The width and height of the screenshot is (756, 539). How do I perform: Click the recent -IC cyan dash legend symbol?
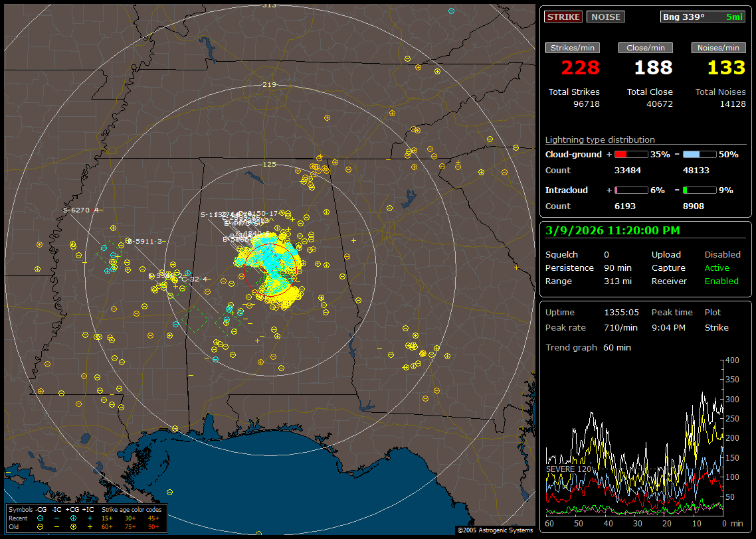pyautogui.click(x=56, y=518)
